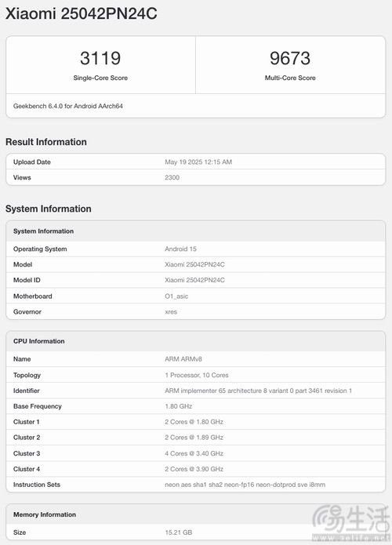This screenshot has height=545, width=392.
Task: Select the 1.80 GHz base frequency value
Action: click(179, 406)
